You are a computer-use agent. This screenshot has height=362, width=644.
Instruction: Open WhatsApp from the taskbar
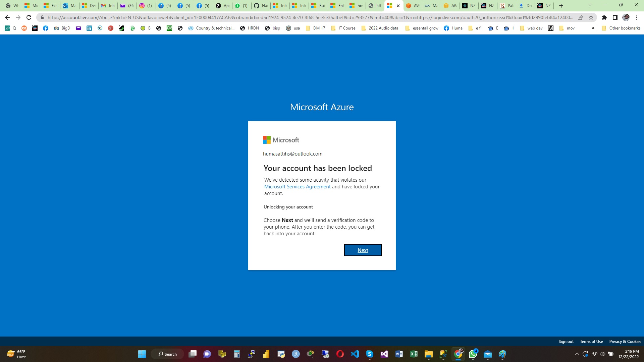(473, 354)
